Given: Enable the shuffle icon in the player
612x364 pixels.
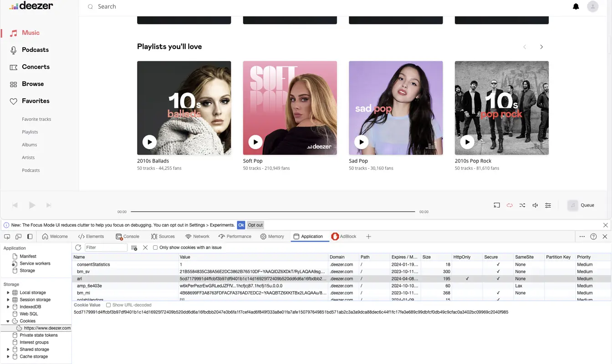Looking at the screenshot, I should [522, 205].
